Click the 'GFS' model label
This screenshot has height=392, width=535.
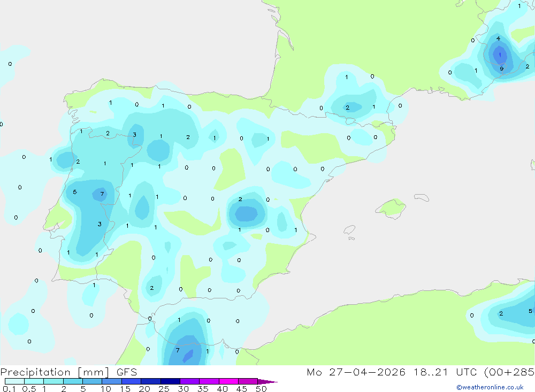[x=127, y=372]
